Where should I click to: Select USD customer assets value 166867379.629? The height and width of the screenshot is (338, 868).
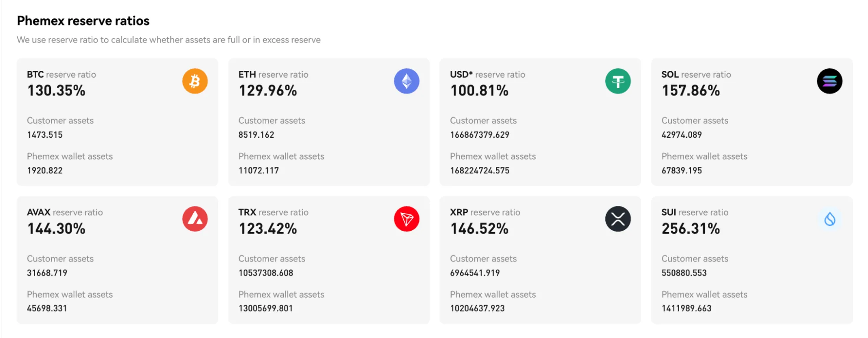[479, 135]
